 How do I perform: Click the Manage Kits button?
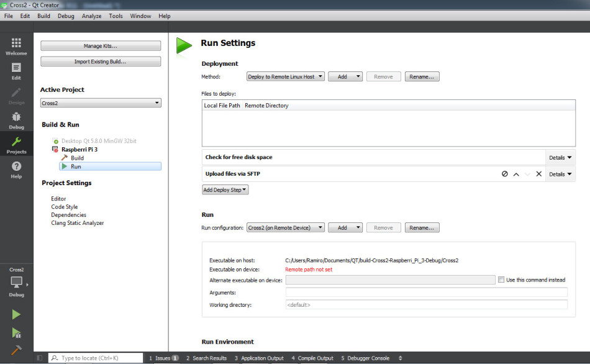pyautogui.click(x=101, y=45)
